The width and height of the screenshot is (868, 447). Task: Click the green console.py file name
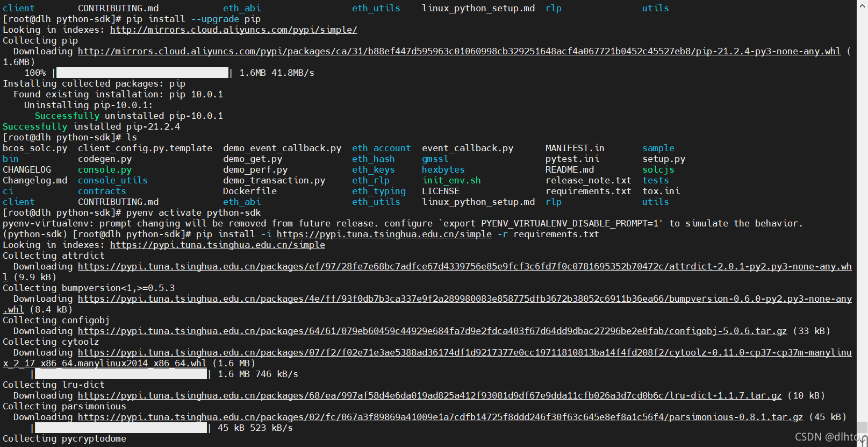(x=105, y=169)
